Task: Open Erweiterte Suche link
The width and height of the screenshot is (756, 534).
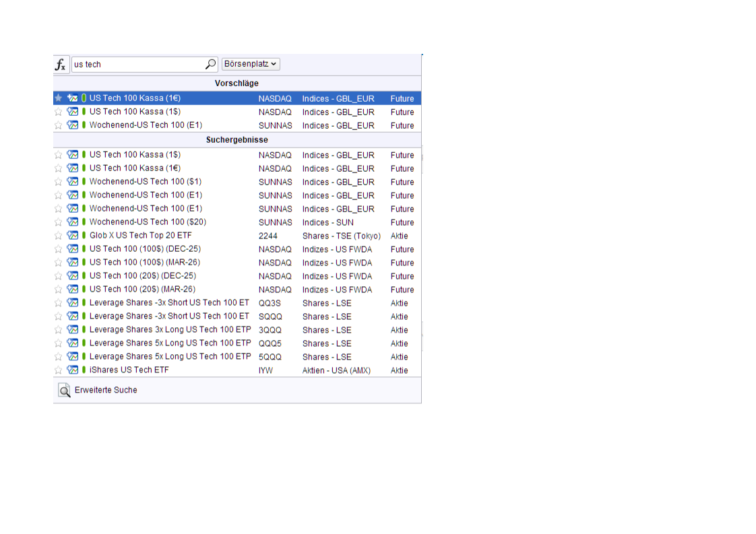Action: [106, 390]
